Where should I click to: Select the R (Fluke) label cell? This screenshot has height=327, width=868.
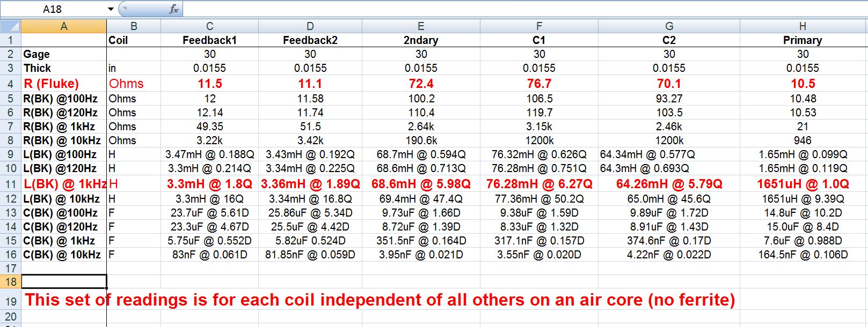pos(64,84)
